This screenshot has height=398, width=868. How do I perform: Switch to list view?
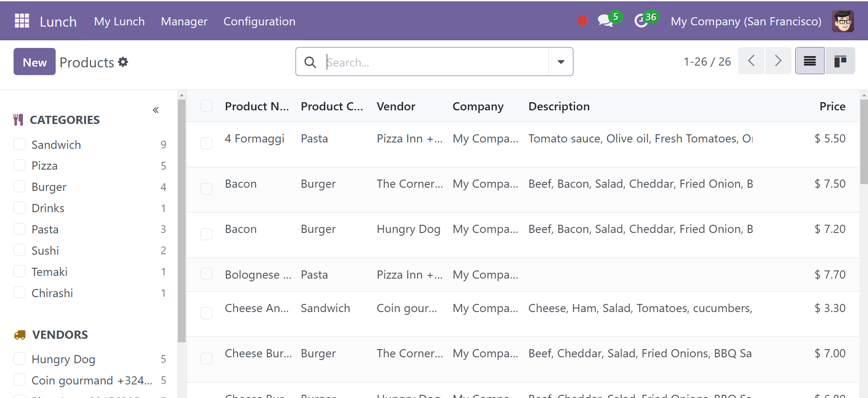coord(810,61)
